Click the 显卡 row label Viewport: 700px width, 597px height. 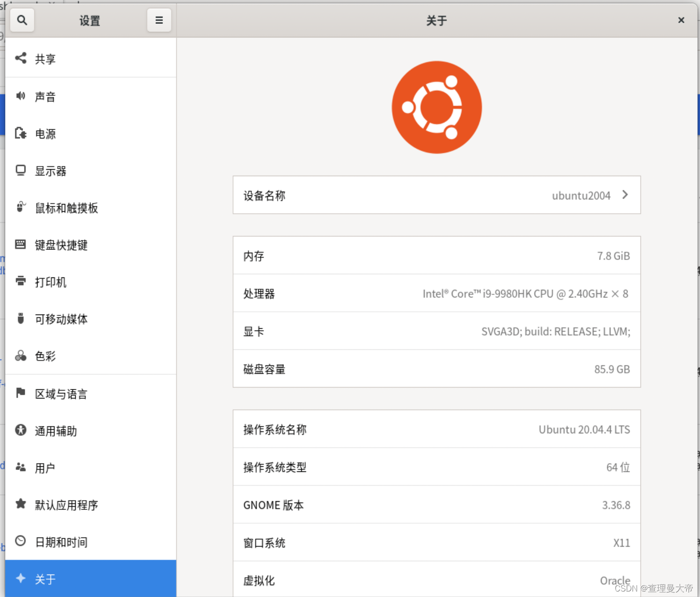click(x=254, y=332)
